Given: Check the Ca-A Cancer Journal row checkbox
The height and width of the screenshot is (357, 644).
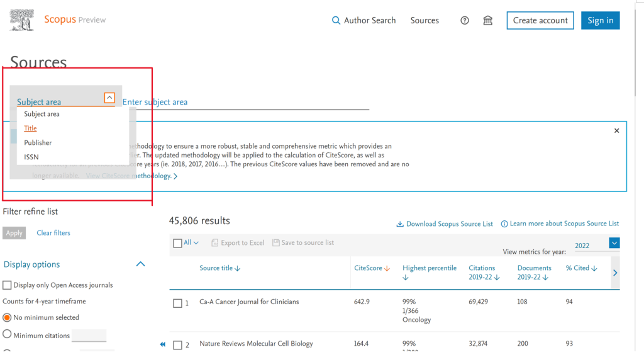Looking at the screenshot, I should click(x=177, y=303).
